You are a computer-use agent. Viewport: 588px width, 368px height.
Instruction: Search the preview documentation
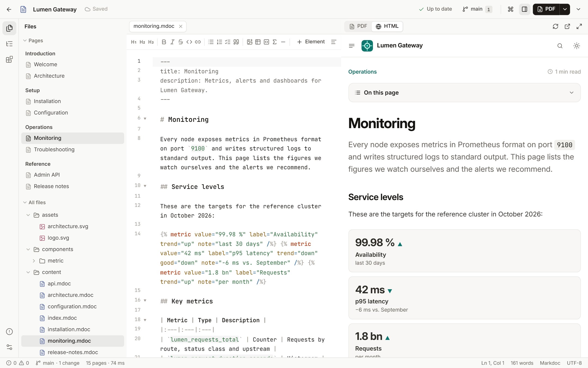tap(560, 46)
